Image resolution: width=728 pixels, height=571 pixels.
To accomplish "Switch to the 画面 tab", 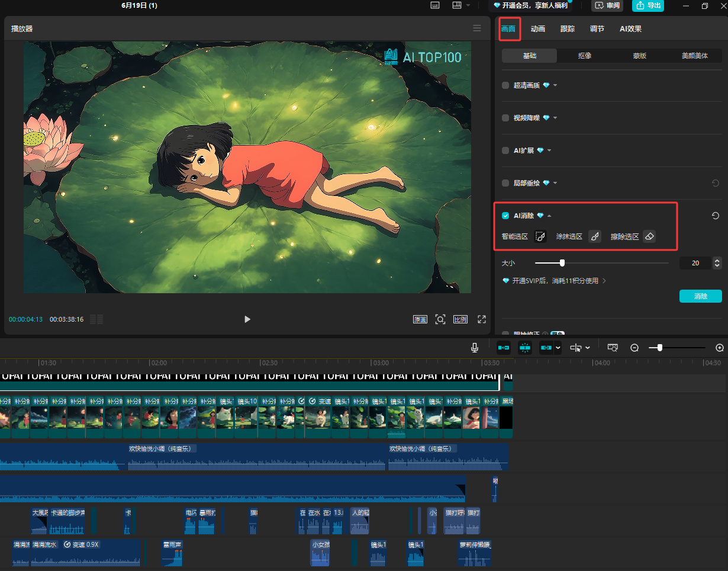I will click(x=508, y=29).
